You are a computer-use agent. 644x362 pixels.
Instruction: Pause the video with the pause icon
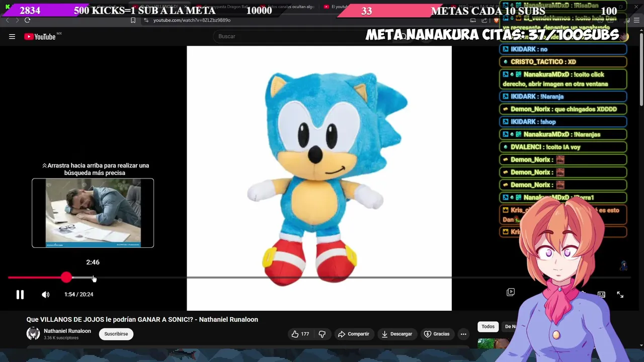coord(20,295)
